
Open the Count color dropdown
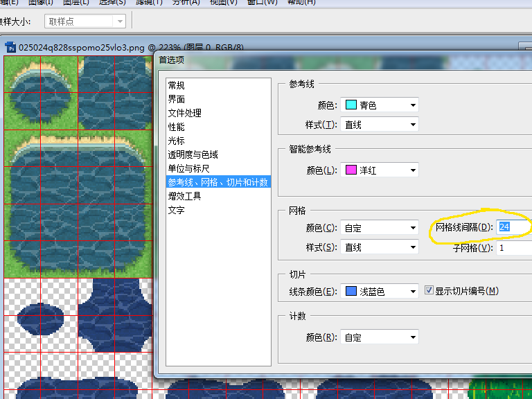(x=380, y=337)
